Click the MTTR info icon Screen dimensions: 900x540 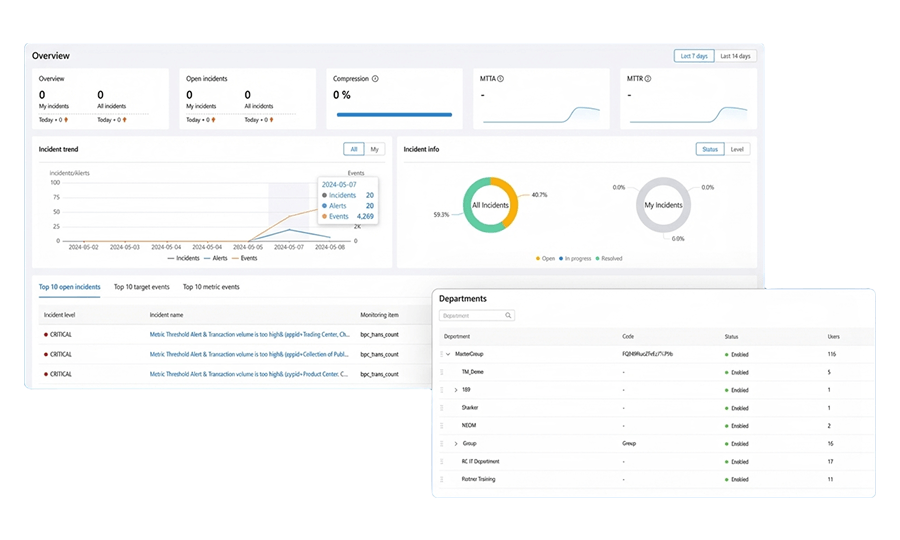[647, 79]
